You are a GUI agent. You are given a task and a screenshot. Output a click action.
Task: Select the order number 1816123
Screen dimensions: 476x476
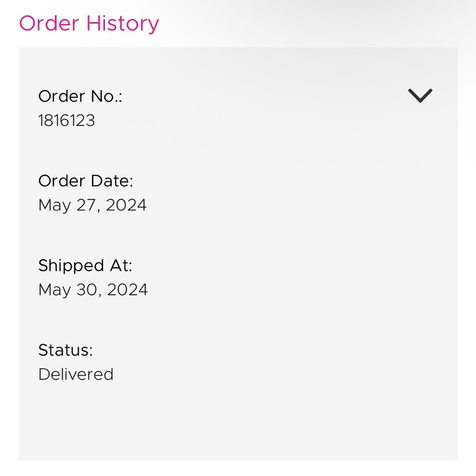tap(67, 120)
